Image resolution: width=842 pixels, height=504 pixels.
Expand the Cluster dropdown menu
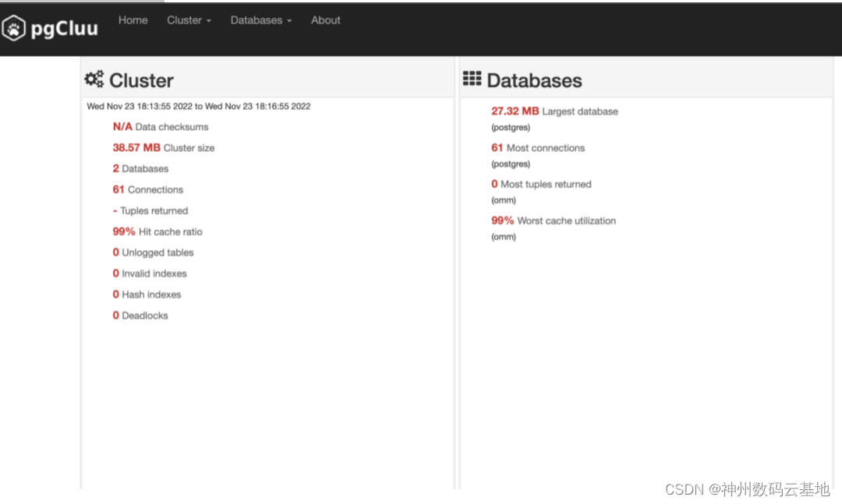(189, 20)
